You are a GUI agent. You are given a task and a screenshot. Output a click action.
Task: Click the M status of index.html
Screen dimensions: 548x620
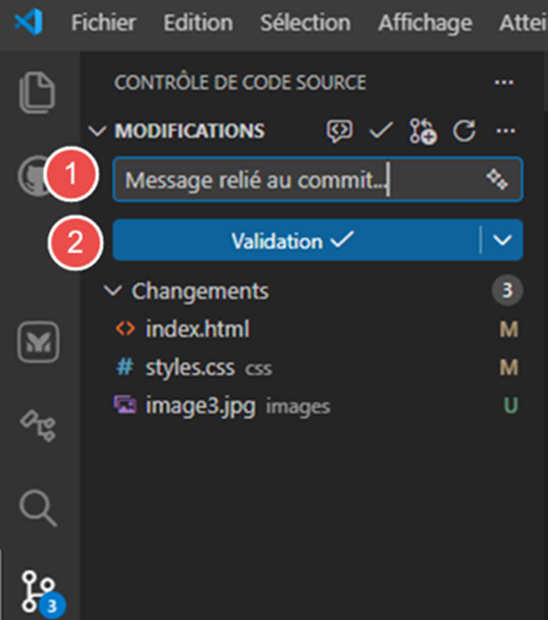tap(509, 329)
